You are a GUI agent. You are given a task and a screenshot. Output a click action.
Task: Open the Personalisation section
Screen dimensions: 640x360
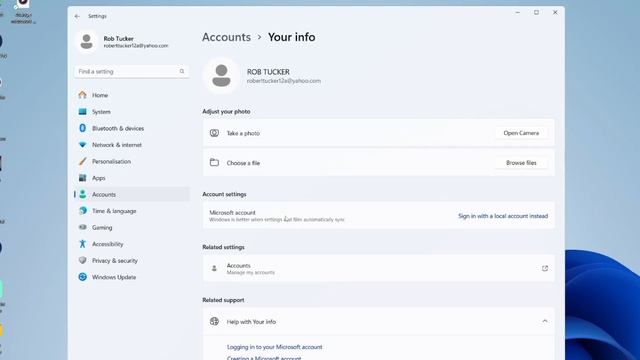coord(132,161)
